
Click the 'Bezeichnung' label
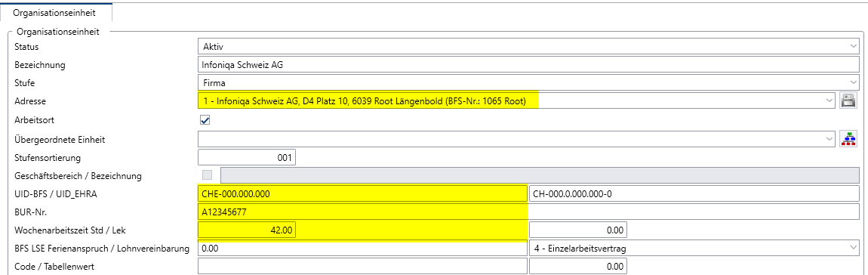40,66
